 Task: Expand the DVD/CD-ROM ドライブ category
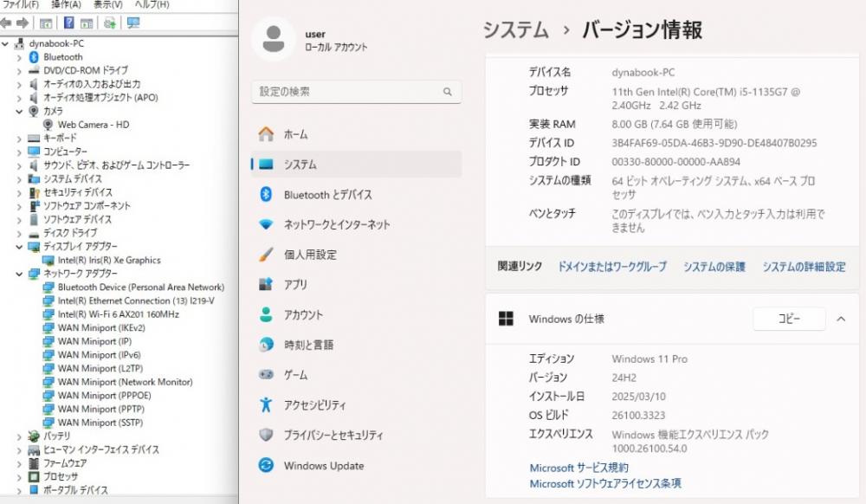click(19, 71)
